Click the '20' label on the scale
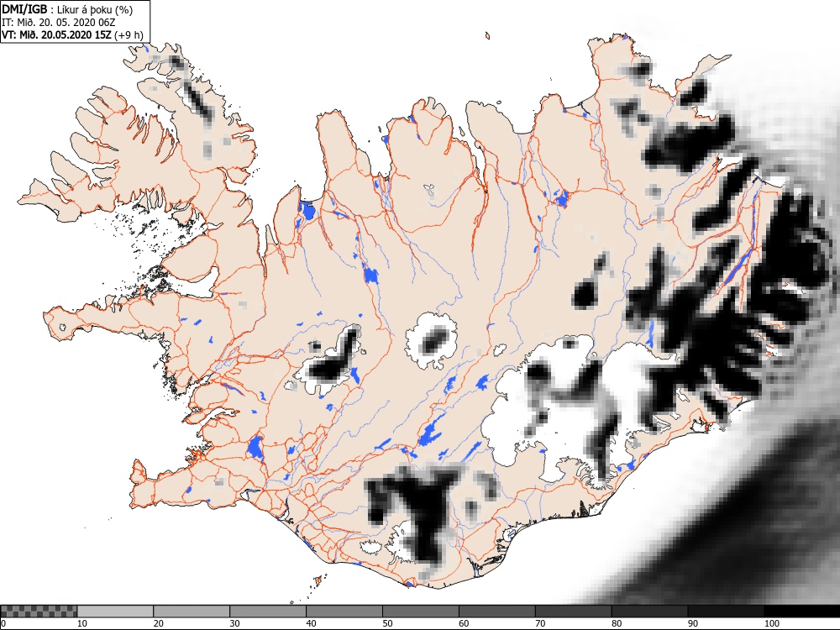This screenshot has height=630, width=840. [159, 623]
